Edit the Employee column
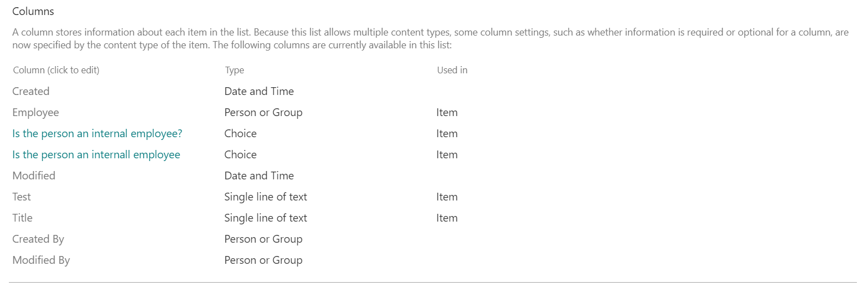Viewport: 868px width, 286px height. pyautogui.click(x=36, y=112)
